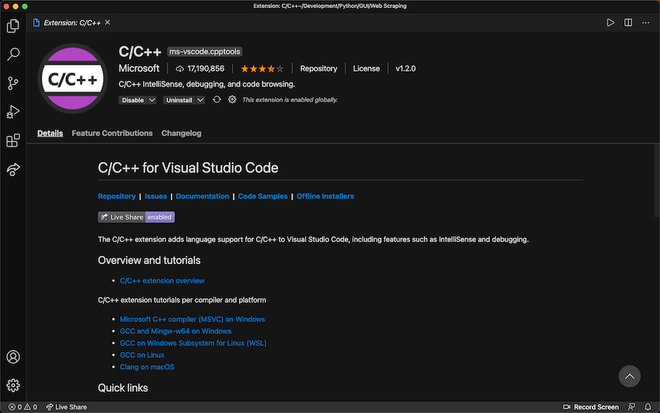
Task: Open the Search view in activity bar
Action: point(13,54)
